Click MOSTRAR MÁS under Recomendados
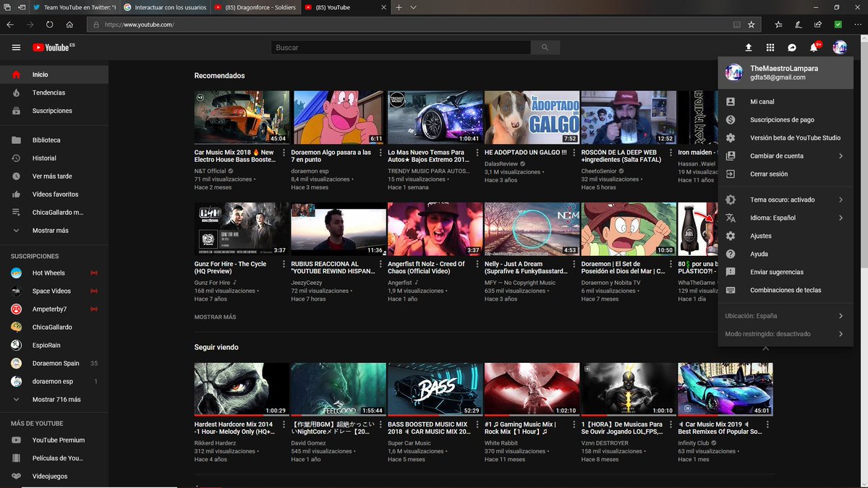The width and height of the screenshot is (868, 488). 215,317
